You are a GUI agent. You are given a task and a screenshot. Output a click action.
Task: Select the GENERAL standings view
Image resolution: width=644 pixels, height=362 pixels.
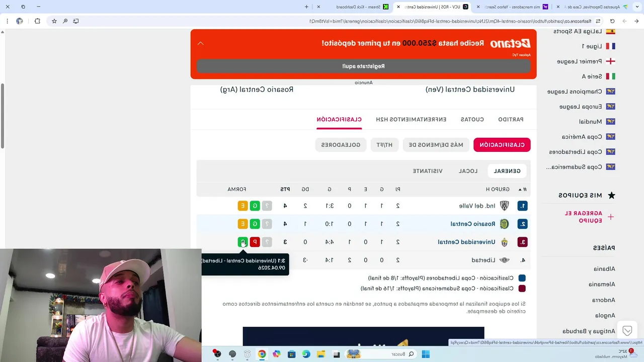pyautogui.click(x=507, y=171)
